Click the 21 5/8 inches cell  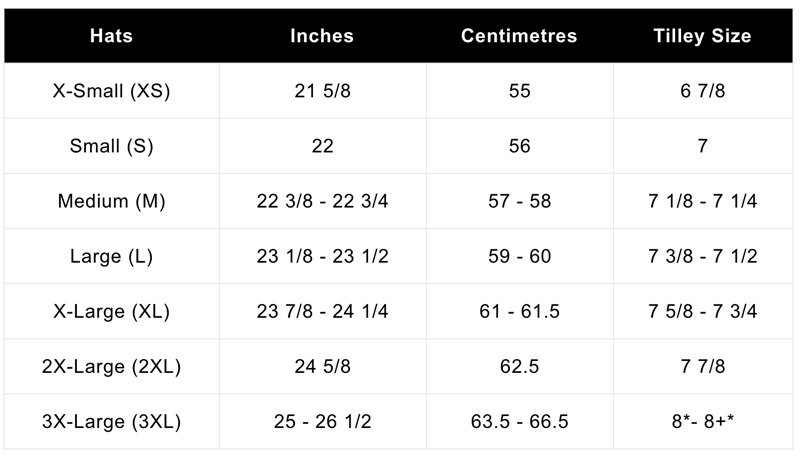pos(322,91)
